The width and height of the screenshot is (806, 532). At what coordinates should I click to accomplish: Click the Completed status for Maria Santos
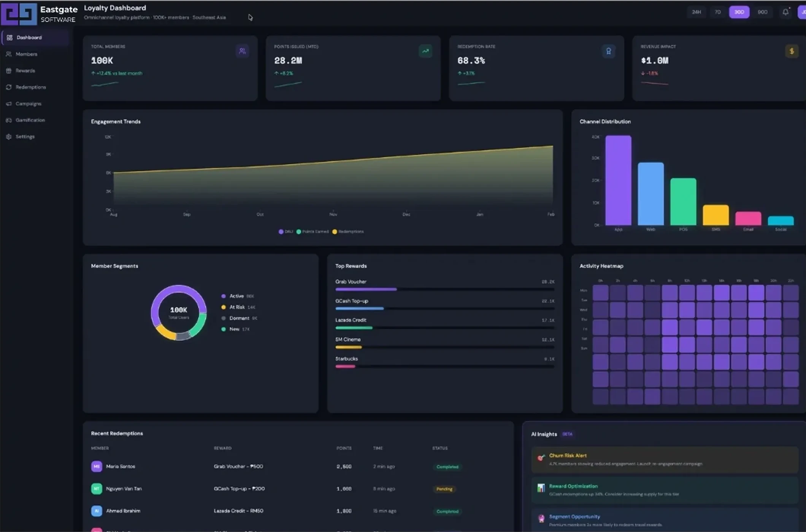[447, 467]
